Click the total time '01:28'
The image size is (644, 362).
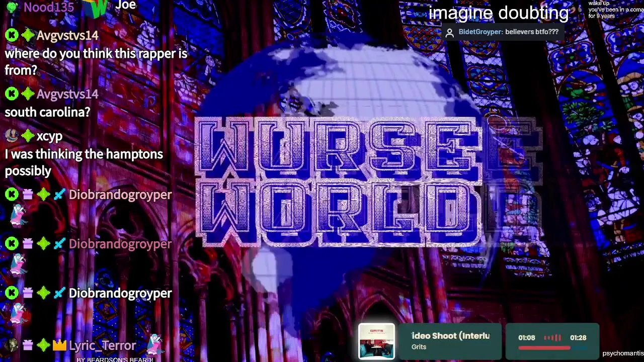[578, 338]
